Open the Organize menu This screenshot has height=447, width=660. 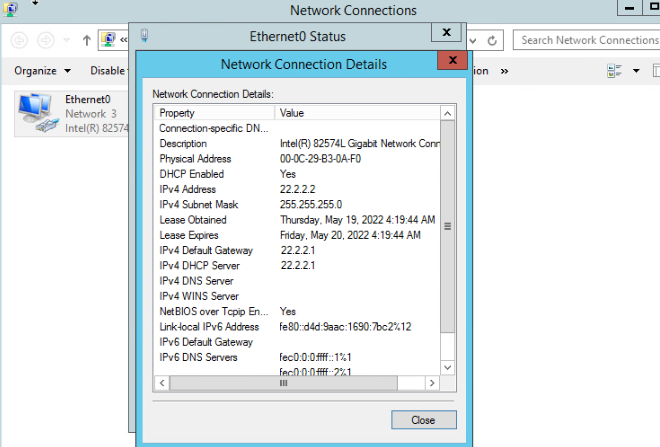pyautogui.click(x=42, y=71)
